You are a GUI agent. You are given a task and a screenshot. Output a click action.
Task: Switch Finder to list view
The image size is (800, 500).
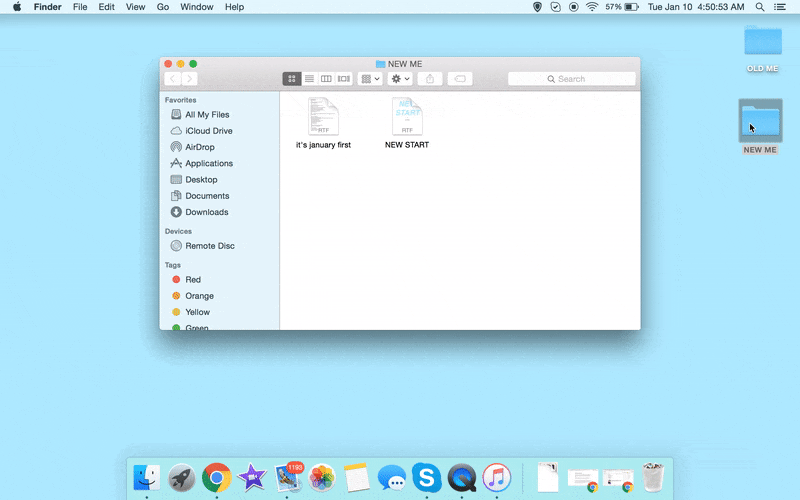pyautogui.click(x=309, y=79)
